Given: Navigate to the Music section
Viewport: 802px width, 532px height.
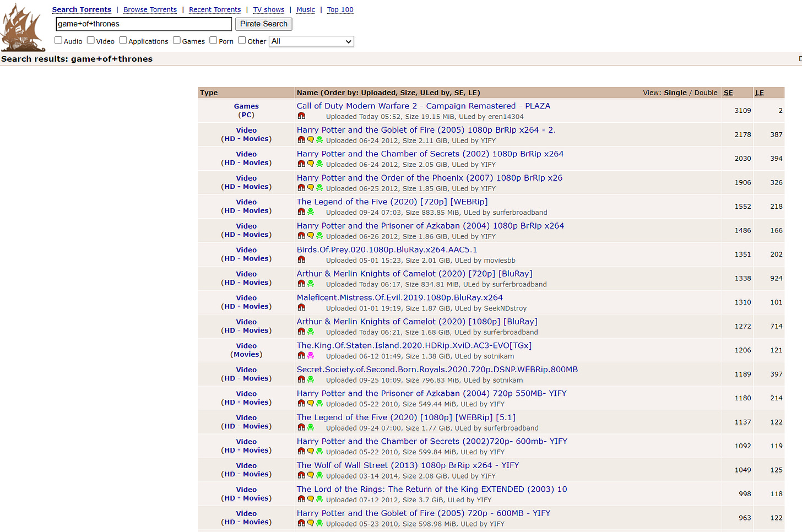Looking at the screenshot, I should point(306,10).
